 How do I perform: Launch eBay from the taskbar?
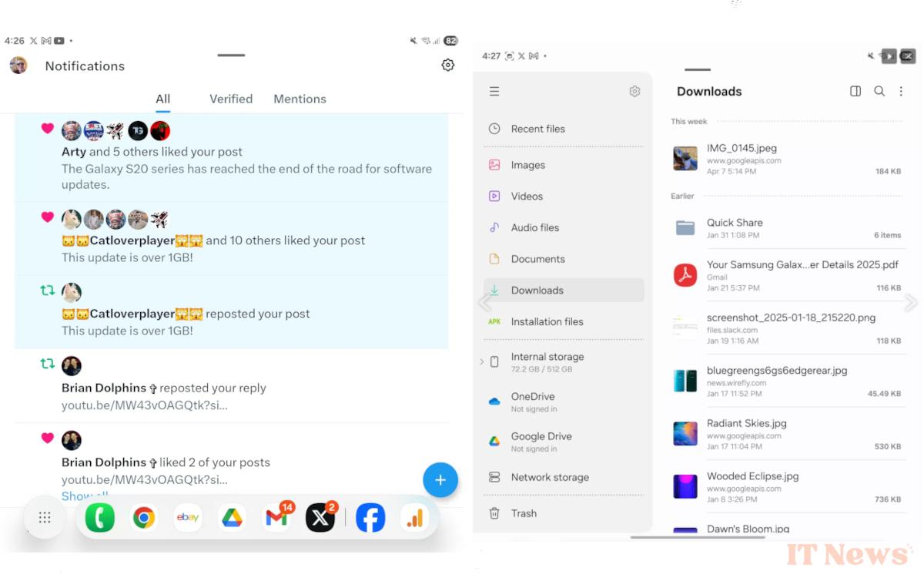click(x=188, y=518)
